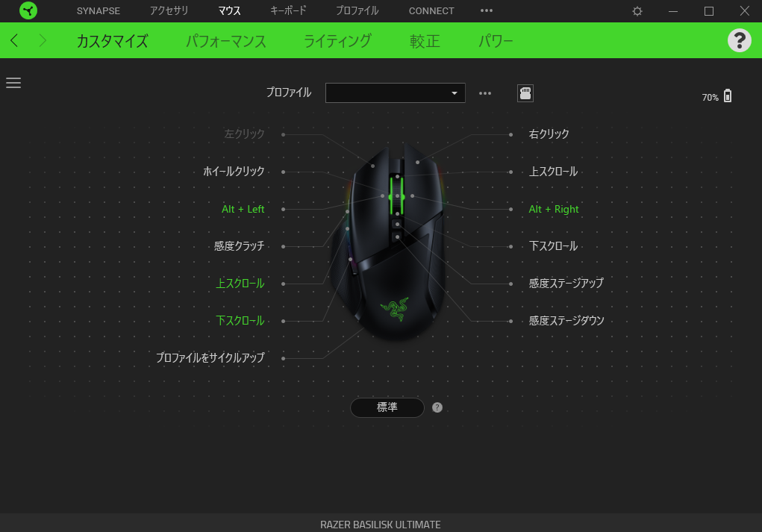Screen dimensions: 762x532
Task: Click the battery status icon
Action: [x=728, y=96]
